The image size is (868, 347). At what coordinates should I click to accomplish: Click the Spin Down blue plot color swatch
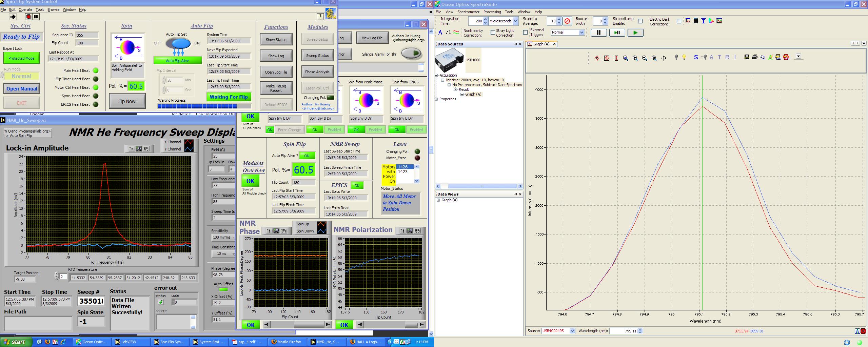click(322, 231)
